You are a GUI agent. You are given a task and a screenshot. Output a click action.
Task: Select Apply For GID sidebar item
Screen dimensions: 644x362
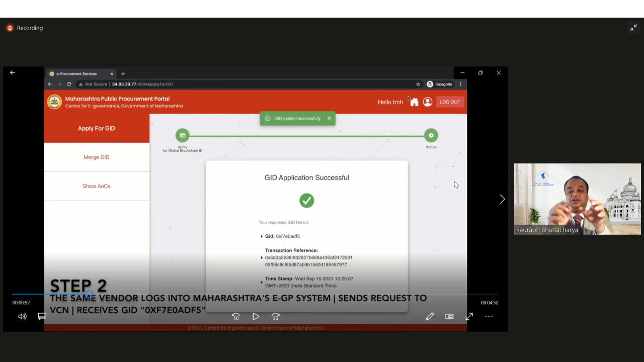point(97,128)
